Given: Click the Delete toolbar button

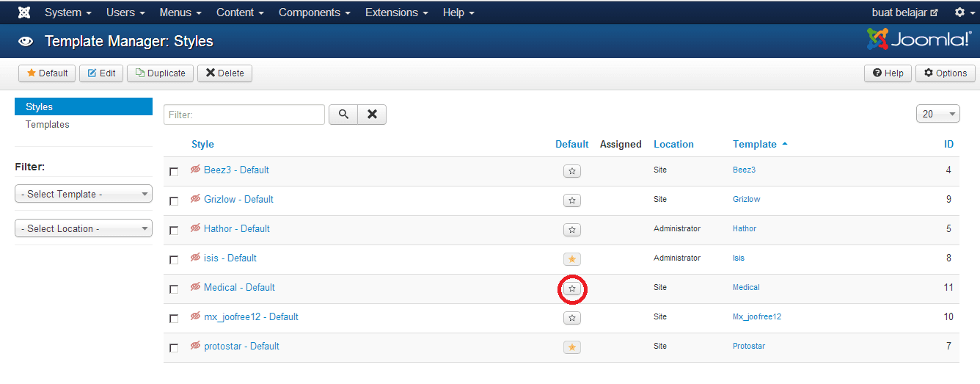Looking at the screenshot, I should click(224, 73).
